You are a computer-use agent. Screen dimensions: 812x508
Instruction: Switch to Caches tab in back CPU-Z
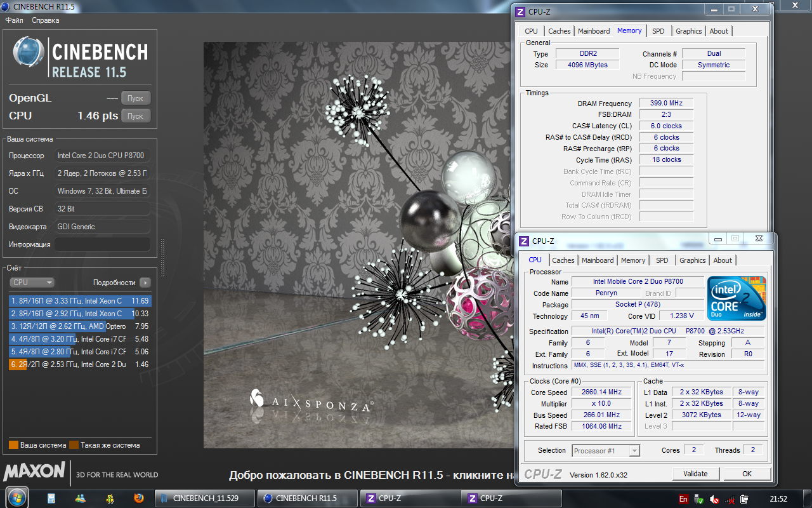tap(559, 31)
